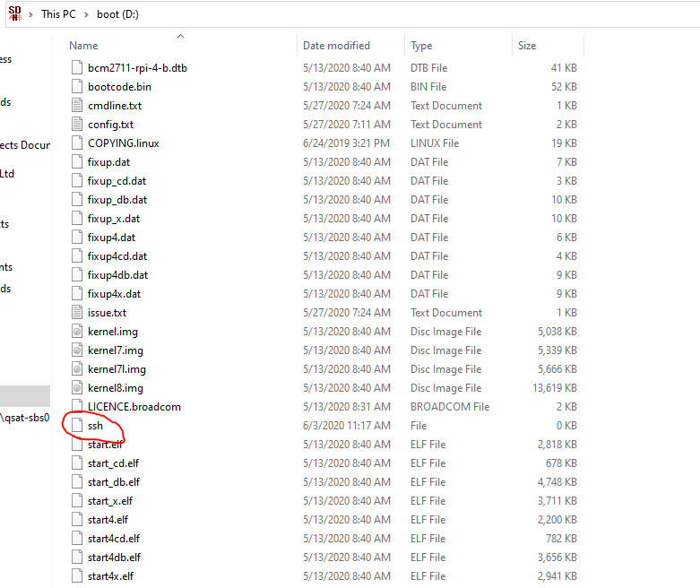Image resolution: width=700 pixels, height=588 pixels.
Task: Select the fixup.dat file icon
Action: [77, 161]
